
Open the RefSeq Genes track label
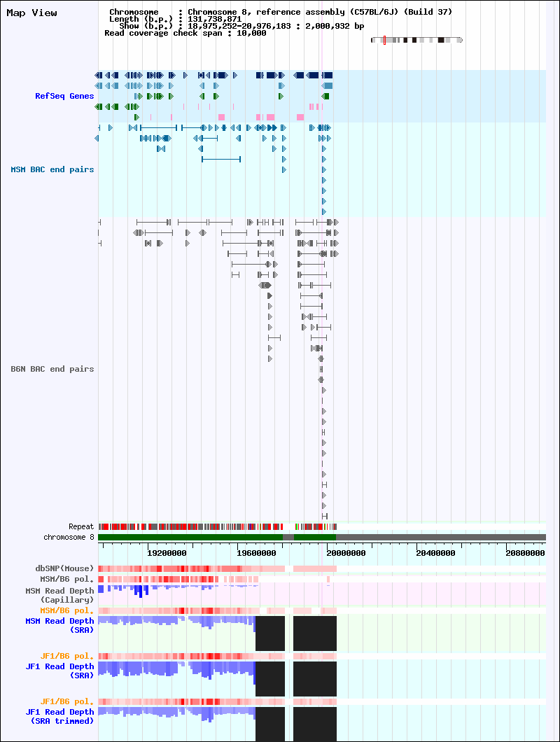coord(64,96)
